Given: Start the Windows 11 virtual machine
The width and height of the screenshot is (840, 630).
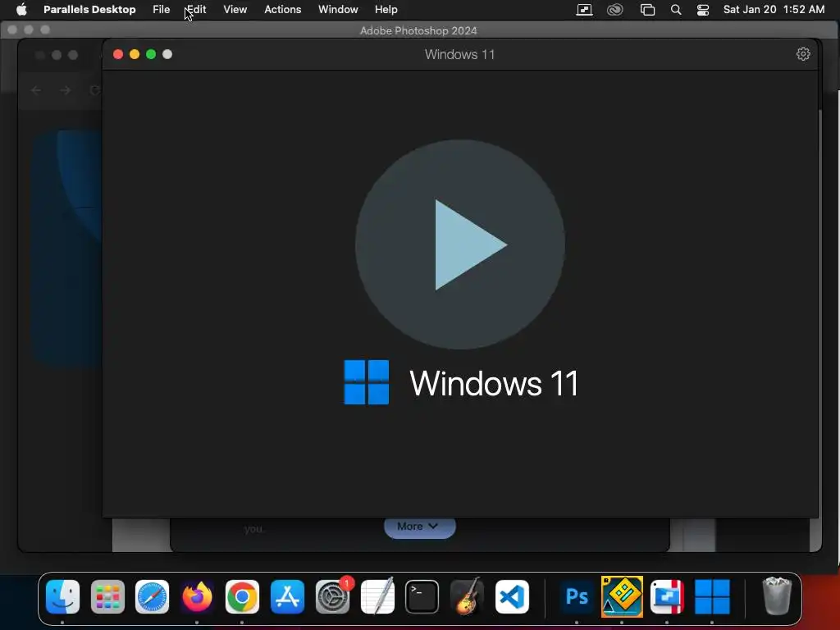Looking at the screenshot, I should tap(460, 244).
